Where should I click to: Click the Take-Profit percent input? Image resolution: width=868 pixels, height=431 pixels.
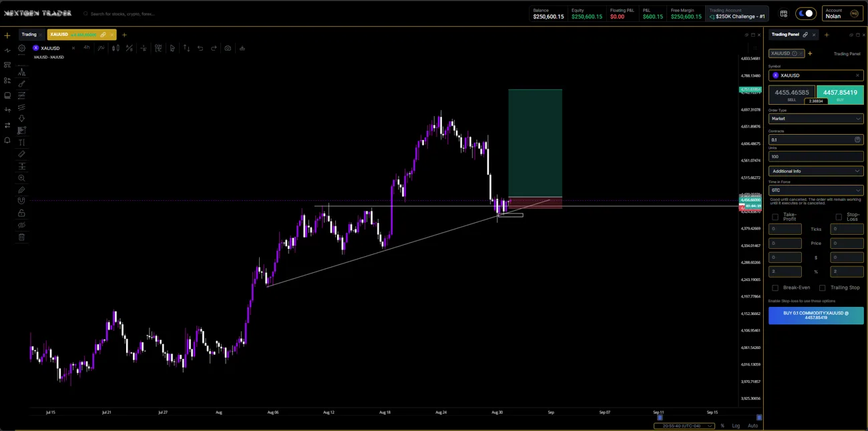tap(785, 272)
